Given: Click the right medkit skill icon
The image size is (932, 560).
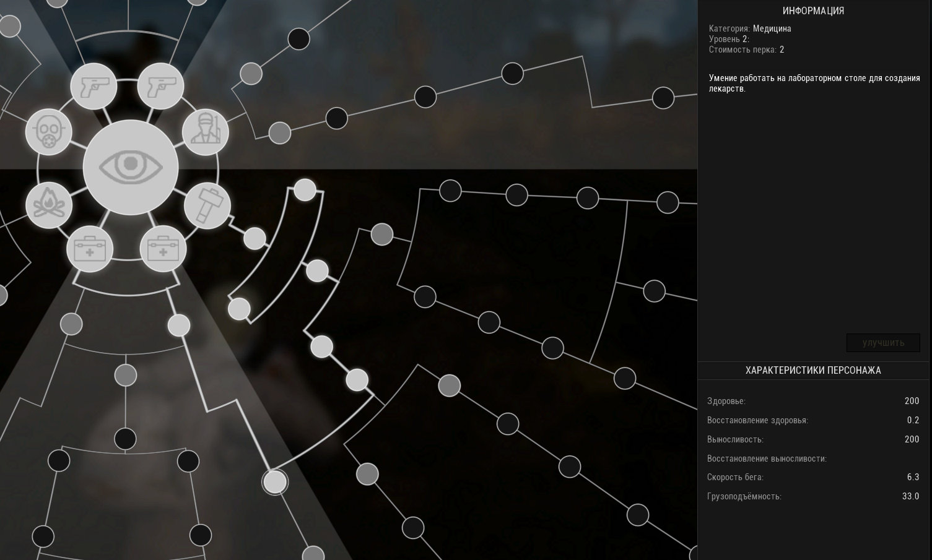Looking at the screenshot, I should [163, 249].
